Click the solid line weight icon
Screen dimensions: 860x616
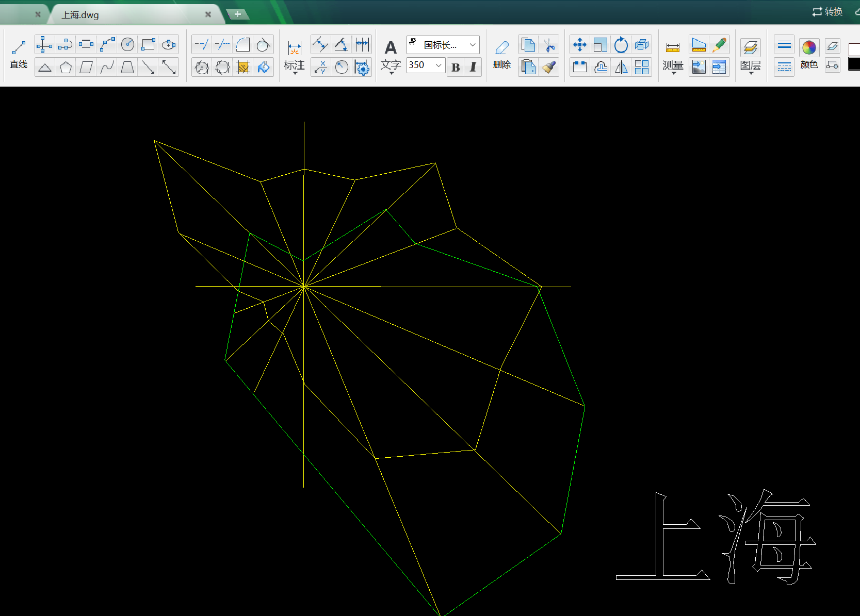[784, 45]
